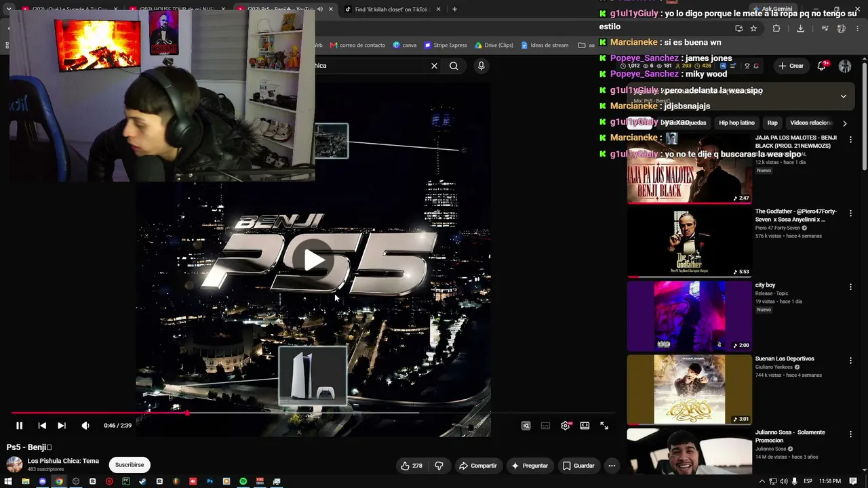Skip to the previous video
The image size is (868, 488).
pyautogui.click(x=42, y=426)
